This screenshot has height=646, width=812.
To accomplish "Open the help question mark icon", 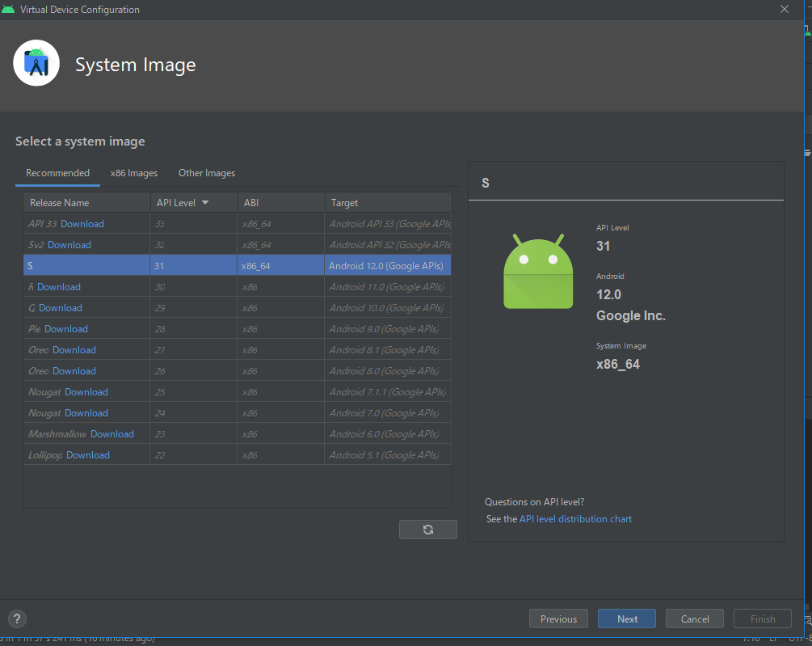I will pyautogui.click(x=17, y=619).
